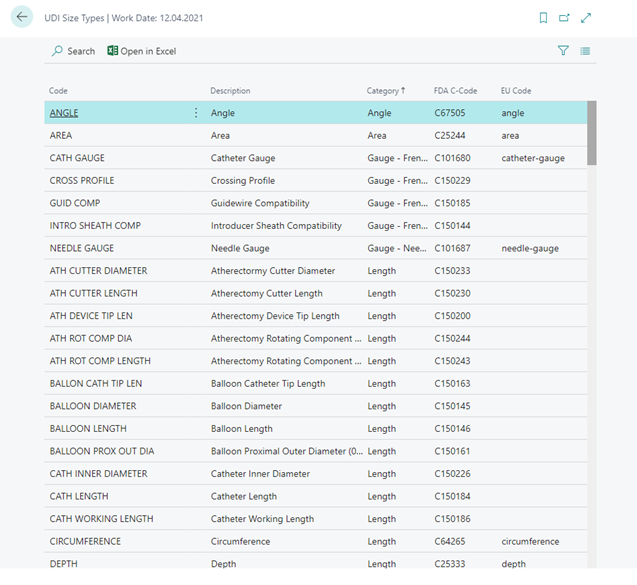Open page in new window icon
The height and width of the screenshot is (585, 637).
pyautogui.click(x=564, y=18)
